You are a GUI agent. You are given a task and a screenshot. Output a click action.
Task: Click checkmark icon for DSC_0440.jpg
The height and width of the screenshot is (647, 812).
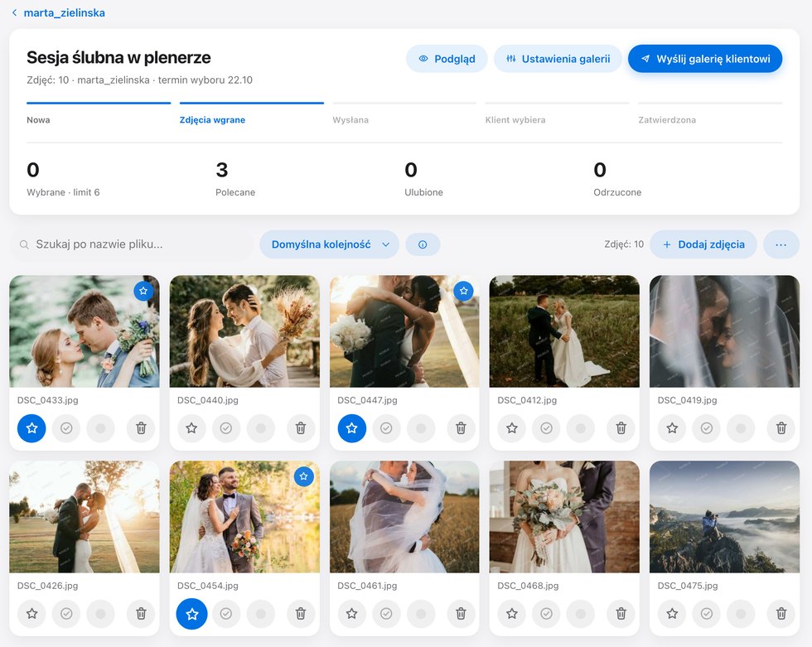coord(226,428)
